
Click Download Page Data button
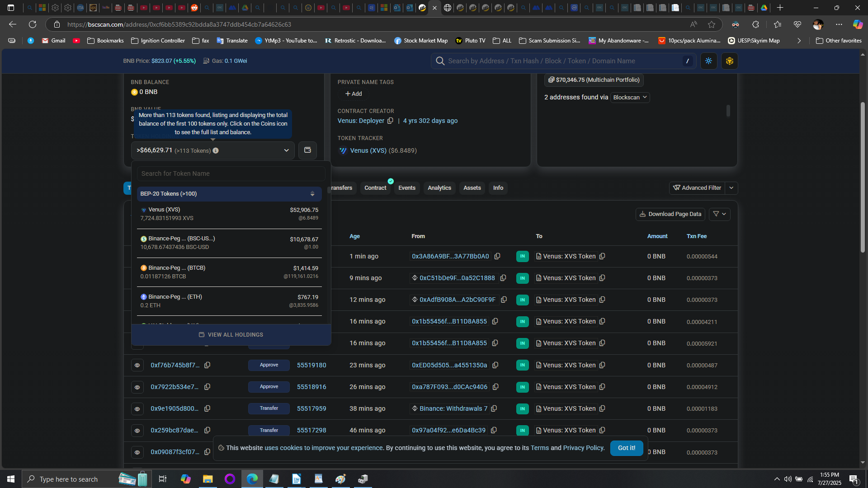[x=670, y=214]
